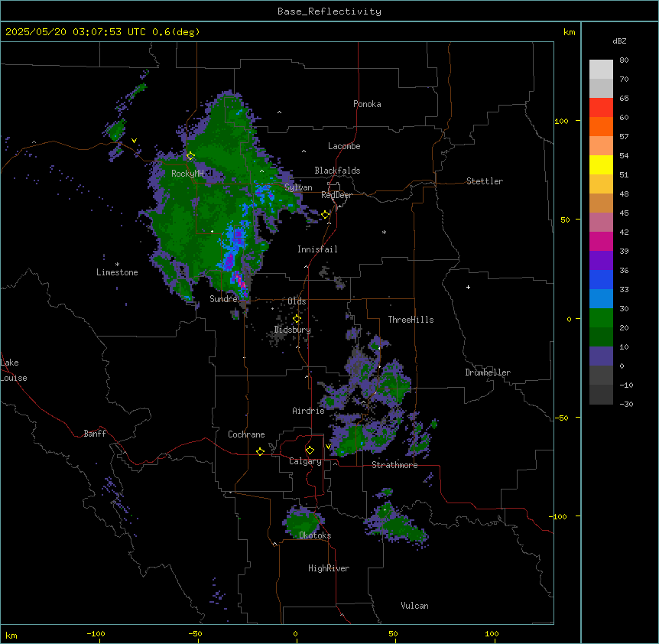Select the yellow 51-54 dBZ legend color
Image resolution: width=659 pixels, height=644 pixels.
point(601,164)
